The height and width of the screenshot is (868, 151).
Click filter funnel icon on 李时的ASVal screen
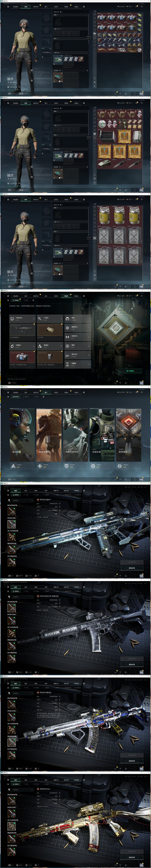(9, 790)
